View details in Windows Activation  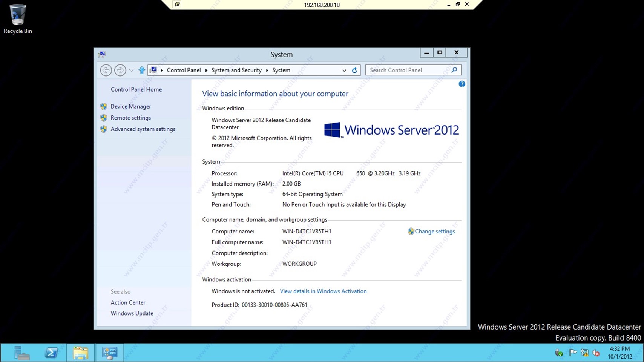click(323, 291)
